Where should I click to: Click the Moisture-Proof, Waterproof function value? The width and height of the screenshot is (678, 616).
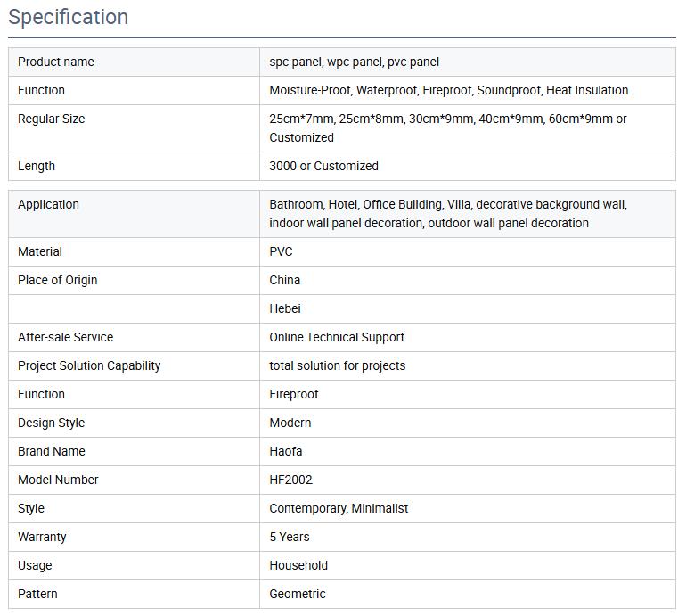(449, 90)
